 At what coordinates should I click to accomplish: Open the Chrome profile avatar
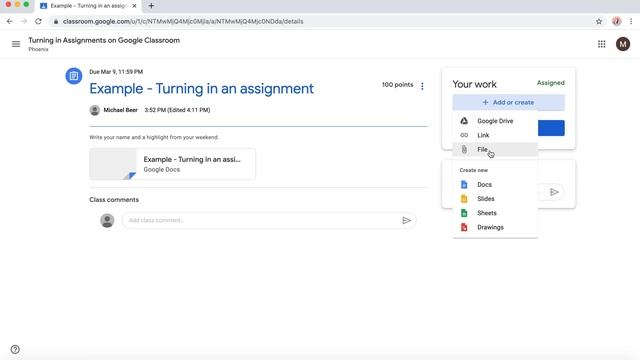(616, 21)
